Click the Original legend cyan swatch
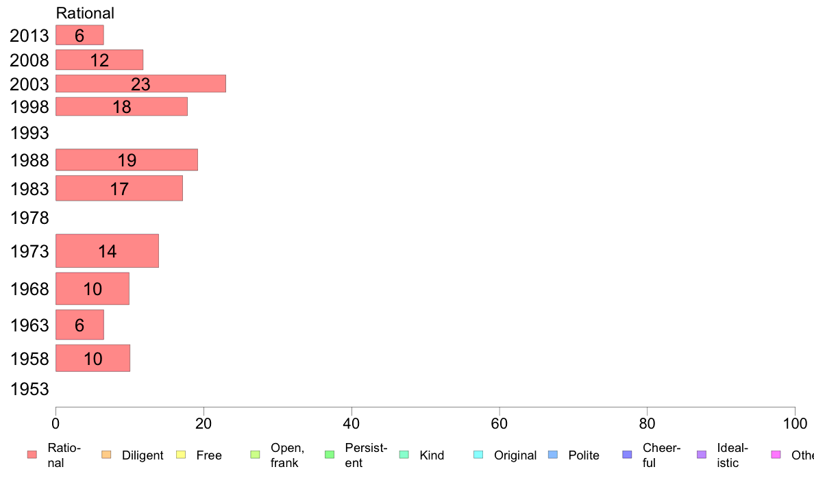Viewport: 814px width, 504px height. (479, 455)
